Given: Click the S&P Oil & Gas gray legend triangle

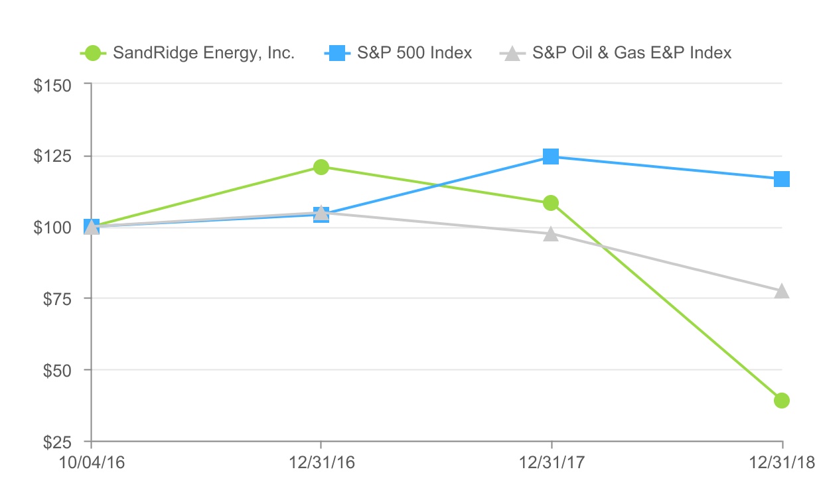Looking at the screenshot, I should [x=512, y=53].
